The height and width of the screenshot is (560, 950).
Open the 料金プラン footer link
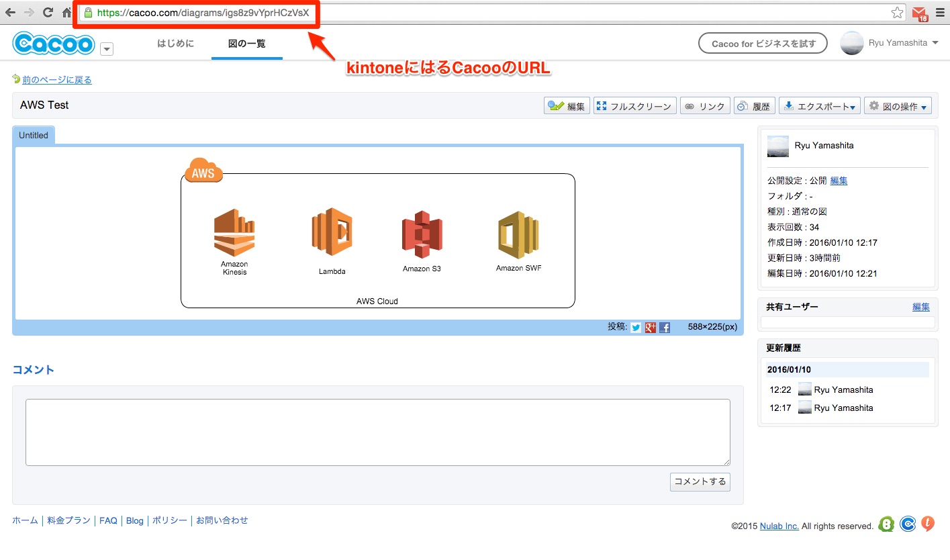(x=68, y=520)
